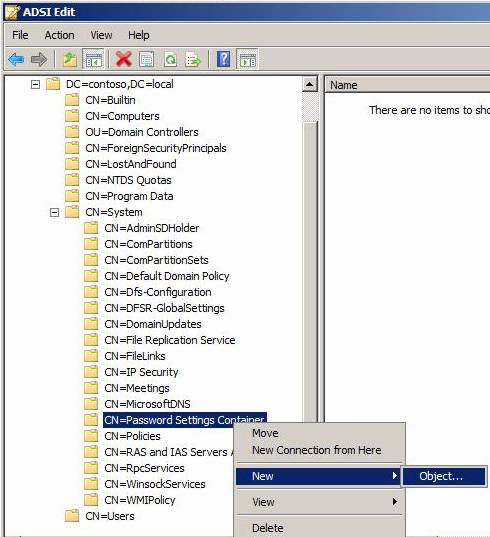Image resolution: width=490 pixels, height=537 pixels.
Task: Click New Connection from Here
Action: pyautogui.click(x=317, y=450)
